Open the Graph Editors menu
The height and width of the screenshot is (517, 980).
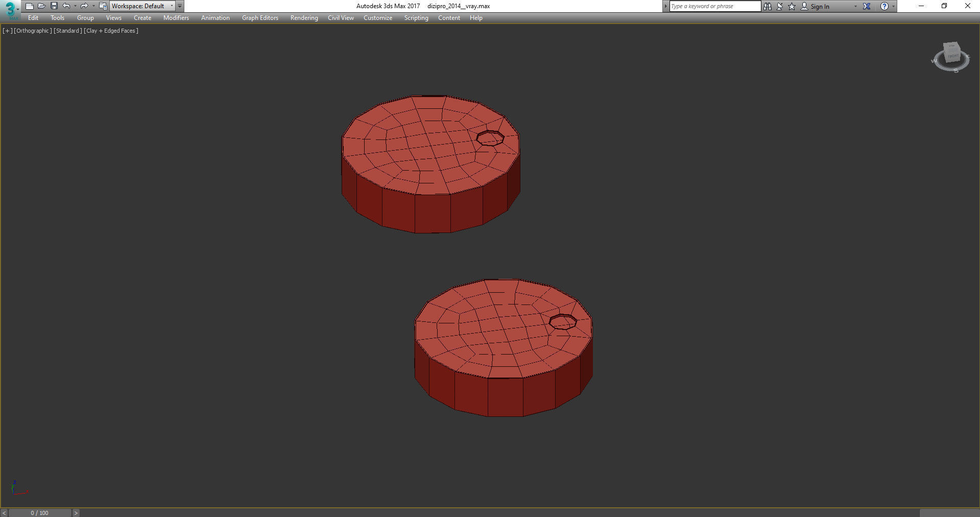[260, 18]
